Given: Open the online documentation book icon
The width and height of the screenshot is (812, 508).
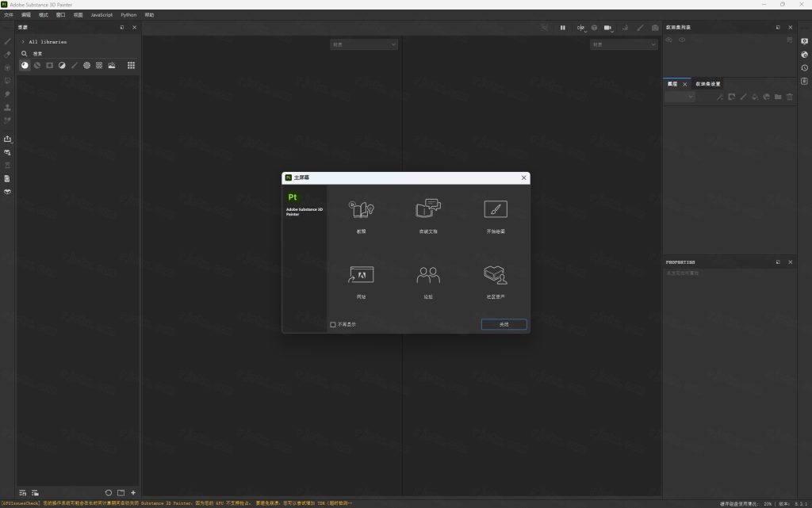Looking at the screenshot, I should 428,208.
